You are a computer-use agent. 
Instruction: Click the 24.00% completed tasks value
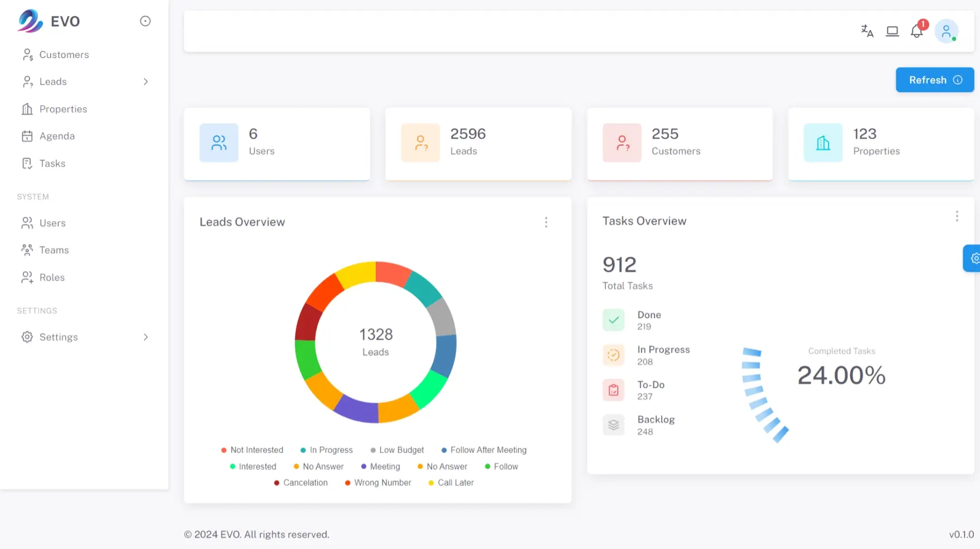tap(842, 375)
